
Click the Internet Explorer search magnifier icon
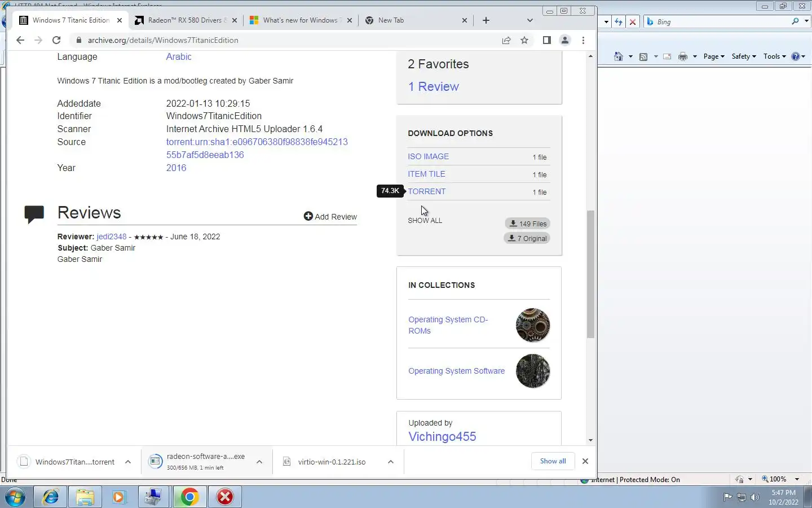point(795,21)
